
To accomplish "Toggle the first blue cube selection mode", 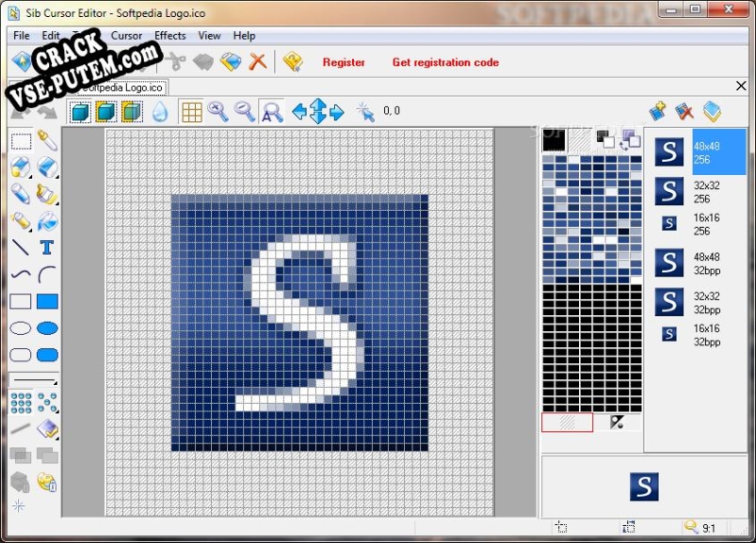I will point(80,112).
